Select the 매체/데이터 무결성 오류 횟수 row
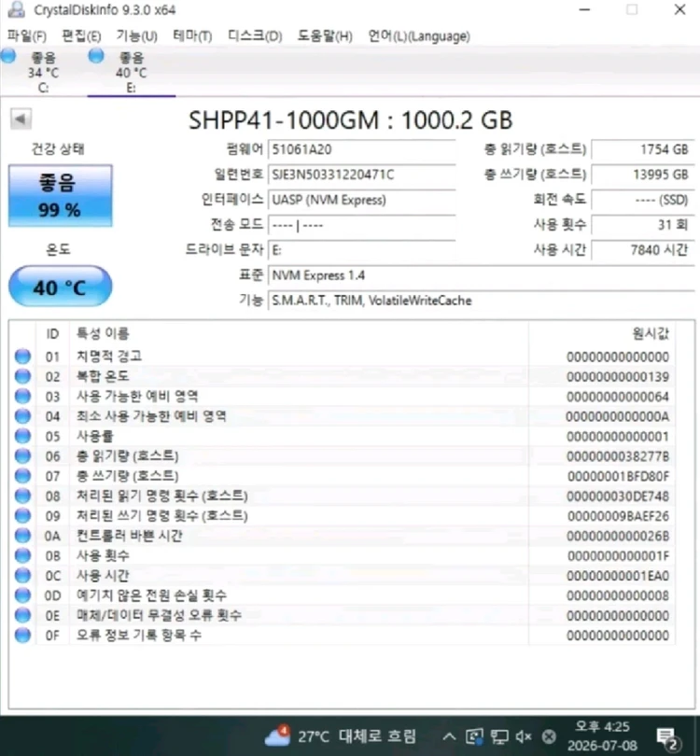This screenshot has width=700, height=756. coord(343,615)
